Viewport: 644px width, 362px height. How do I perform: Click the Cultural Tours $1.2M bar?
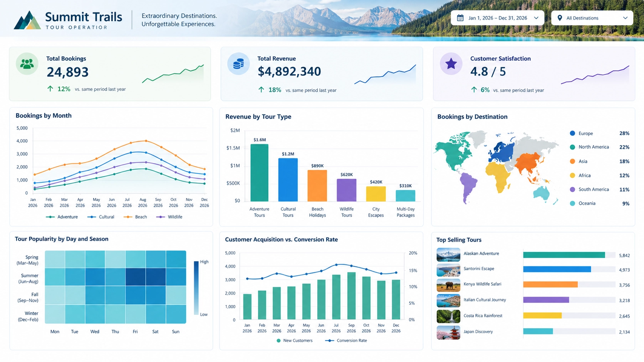pyautogui.click(x=288, y=180)
